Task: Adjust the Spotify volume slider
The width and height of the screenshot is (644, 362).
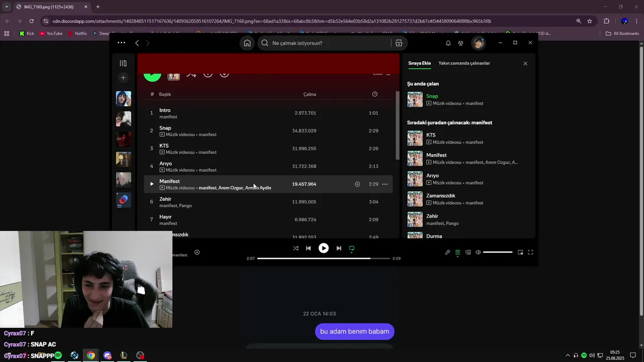Action: pos(498,252)
